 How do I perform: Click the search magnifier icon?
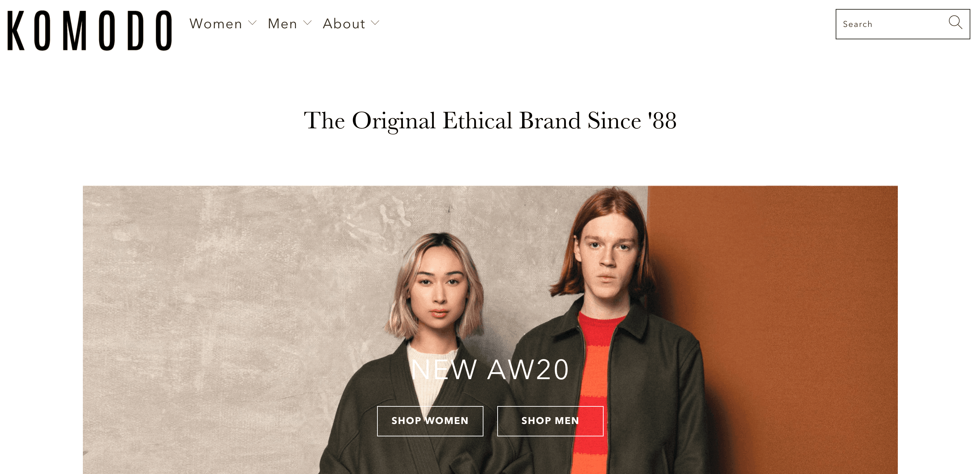pos(955,22)
